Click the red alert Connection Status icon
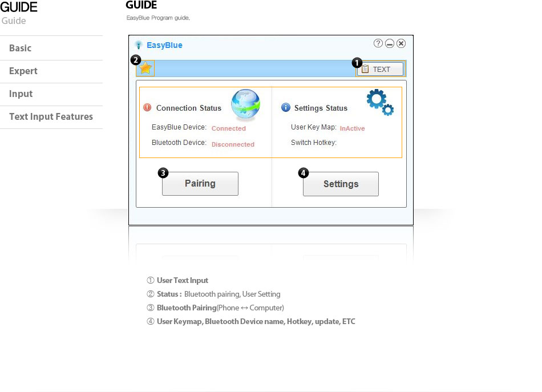The height and width of the screenshot is (392, 542). (x=147, y=107)
